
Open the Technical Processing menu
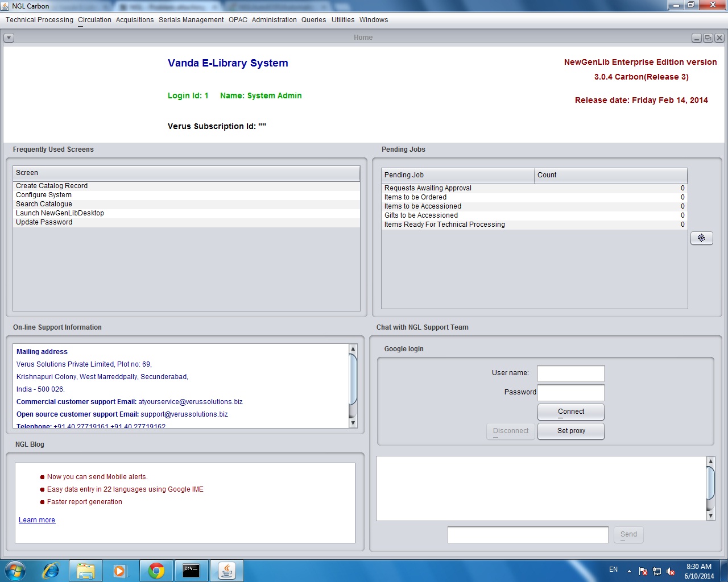(x=39, y=20)
